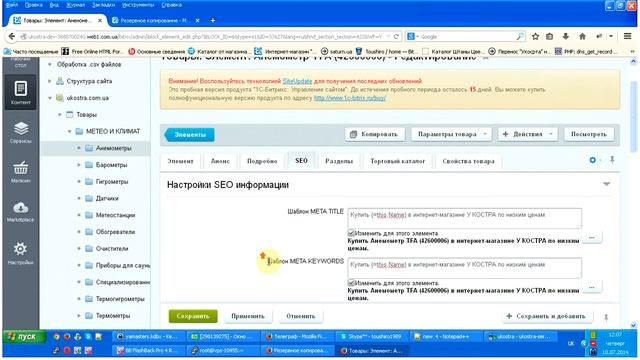Open the Сервисы sidebar section

pyautogui.click(x=20, y=132)
